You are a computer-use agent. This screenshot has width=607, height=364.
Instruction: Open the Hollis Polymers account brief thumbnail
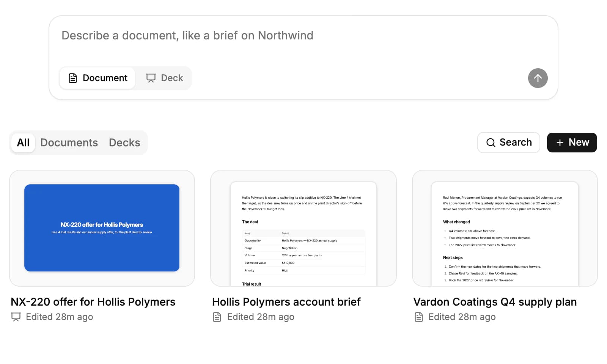pyautogui.click(x=303, y=228)
